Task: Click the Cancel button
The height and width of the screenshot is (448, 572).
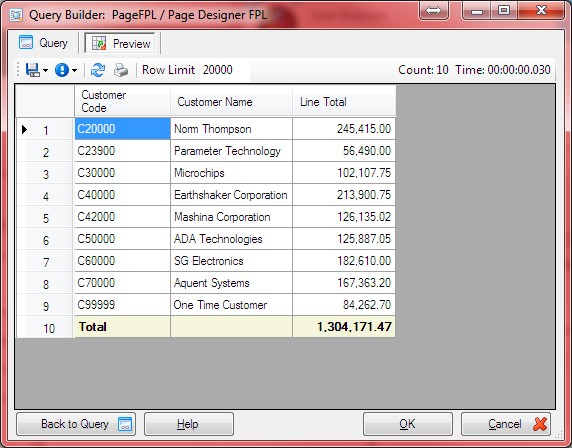Action: [x=506, y=424]
